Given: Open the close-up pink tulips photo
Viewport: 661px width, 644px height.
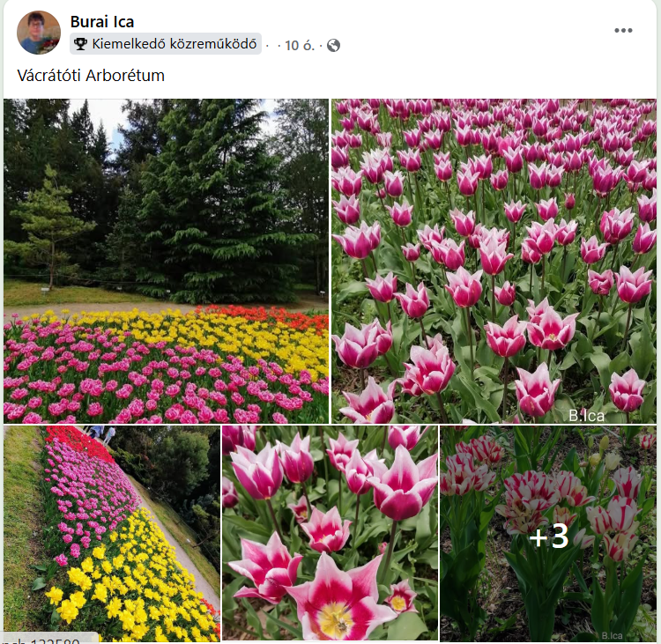Looking at the screenshot, I should pyautogui.click(x=330, y=534).
